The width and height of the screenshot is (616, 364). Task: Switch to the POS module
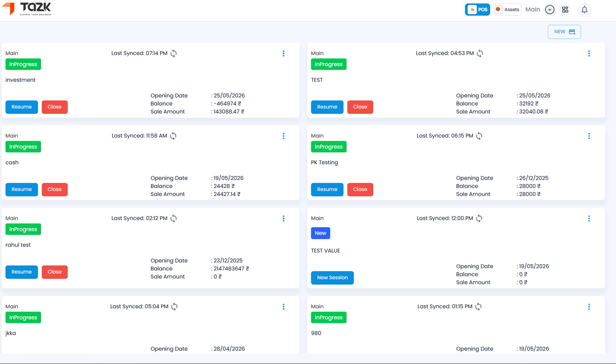[x=477, y=10]
